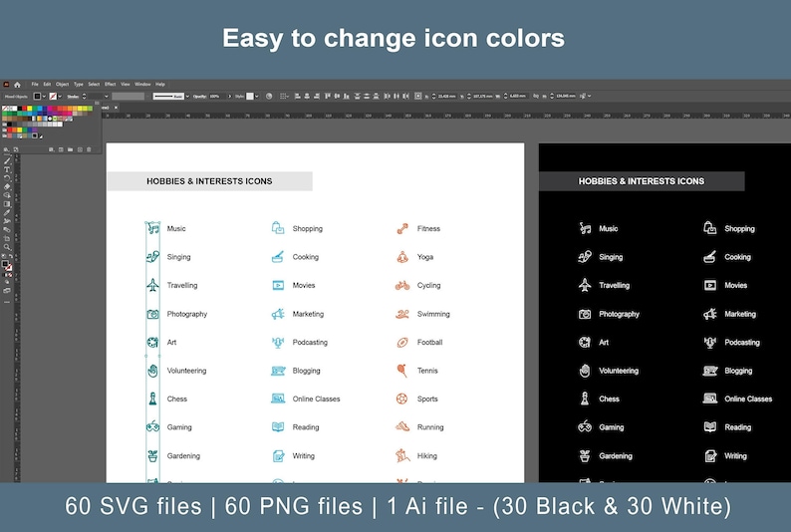Image resolution: width=791 pixels, height=532 pixels.
Task: Close the open document tab
Action: 116,108
